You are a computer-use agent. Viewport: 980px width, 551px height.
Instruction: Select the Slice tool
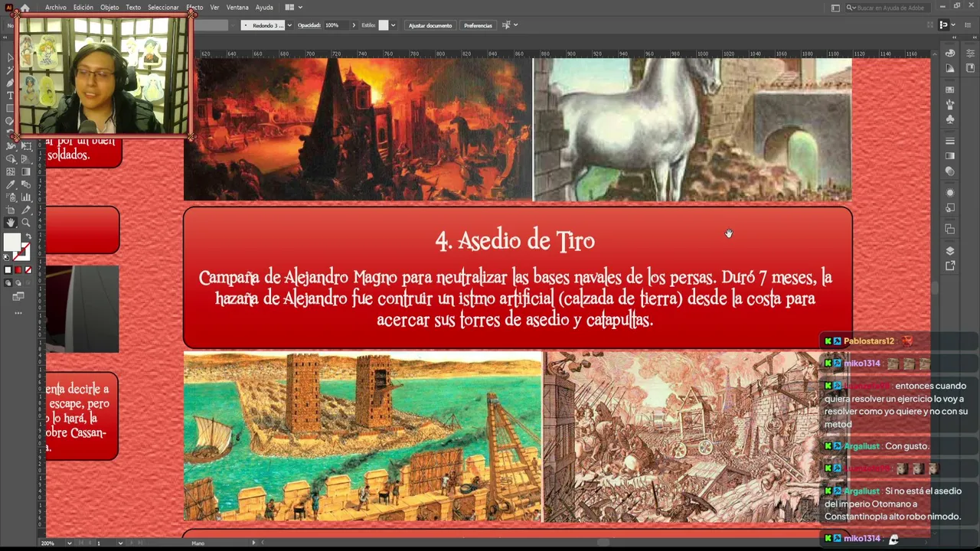[x=25, y=210]
